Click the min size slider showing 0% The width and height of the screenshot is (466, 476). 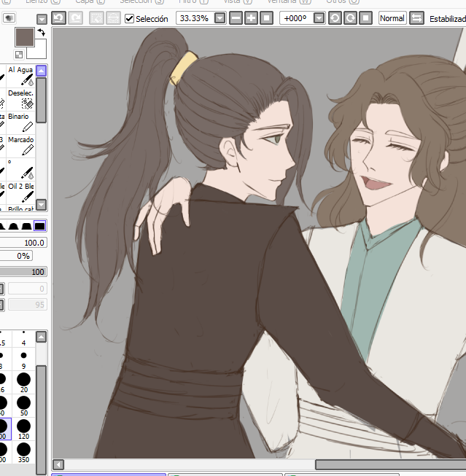[x=16, y=256]
